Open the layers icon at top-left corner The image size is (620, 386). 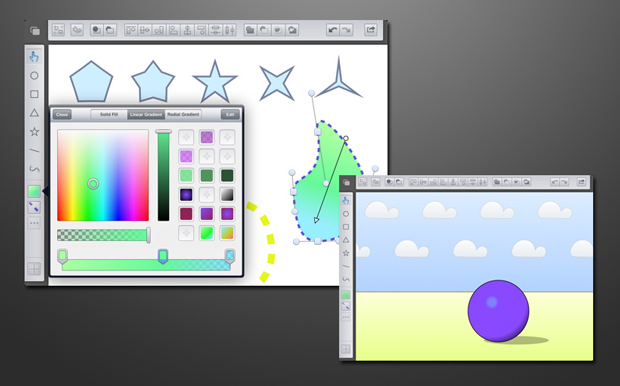coord(35,30)
